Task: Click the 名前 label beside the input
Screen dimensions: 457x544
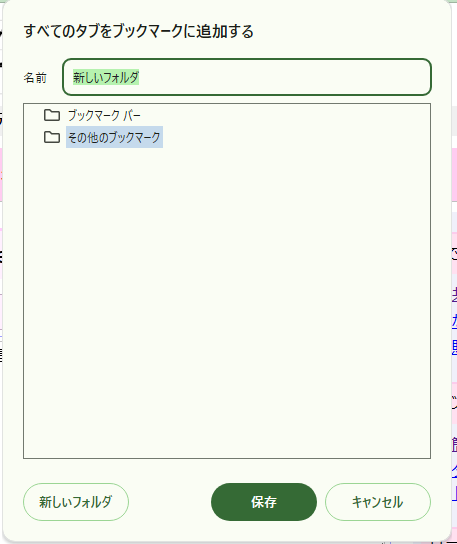Action: tap(35, 78)
